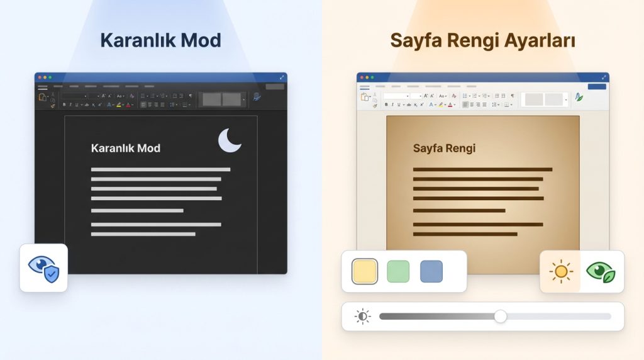
Task: Click the second style thumbnail in the sepia-page window
Action: point(553,99)
